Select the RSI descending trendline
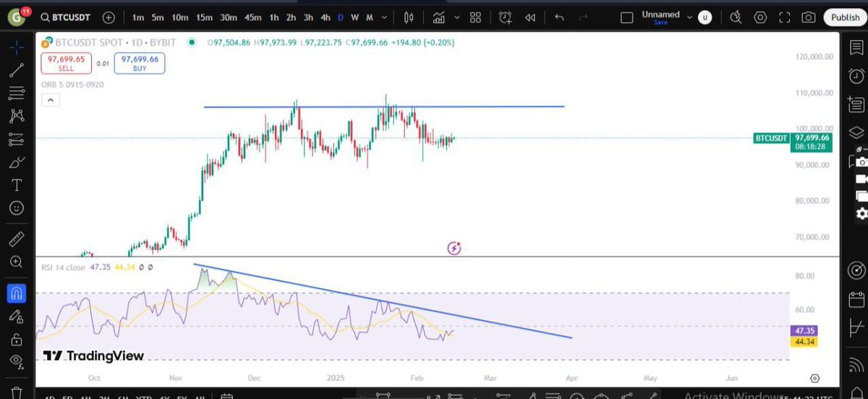This screenshot has height=399, width=868. click(383, 301)
